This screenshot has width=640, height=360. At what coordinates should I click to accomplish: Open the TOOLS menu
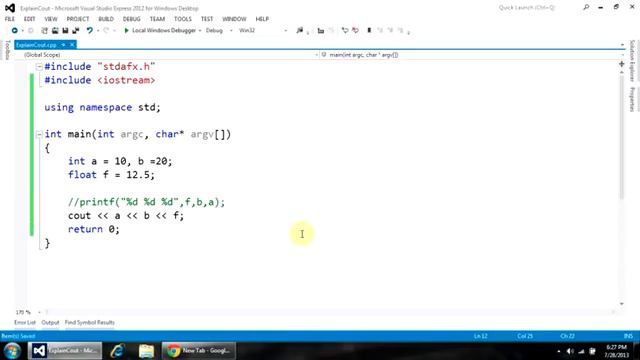tap(182, 19)
